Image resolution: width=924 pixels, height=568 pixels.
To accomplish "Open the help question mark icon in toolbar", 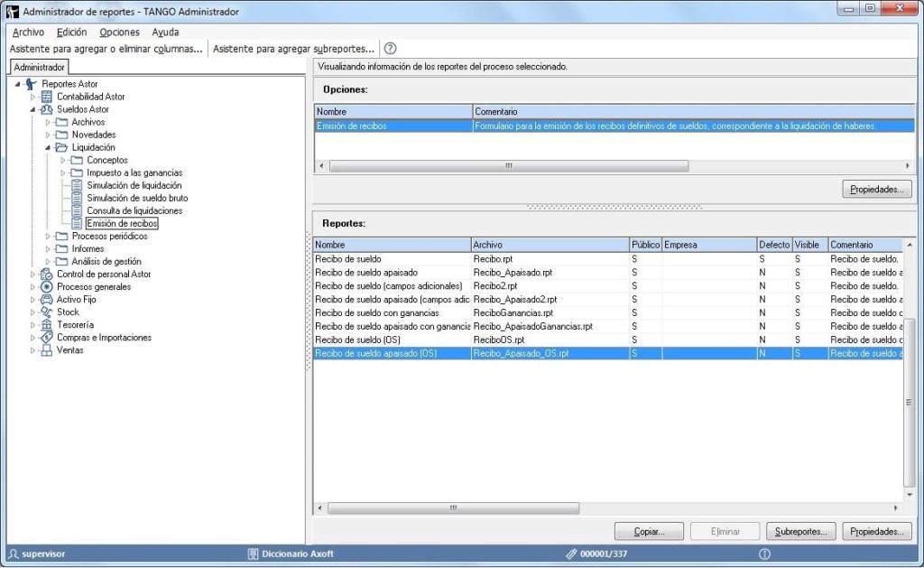I will pyautogui.click(x=391, y=49).
